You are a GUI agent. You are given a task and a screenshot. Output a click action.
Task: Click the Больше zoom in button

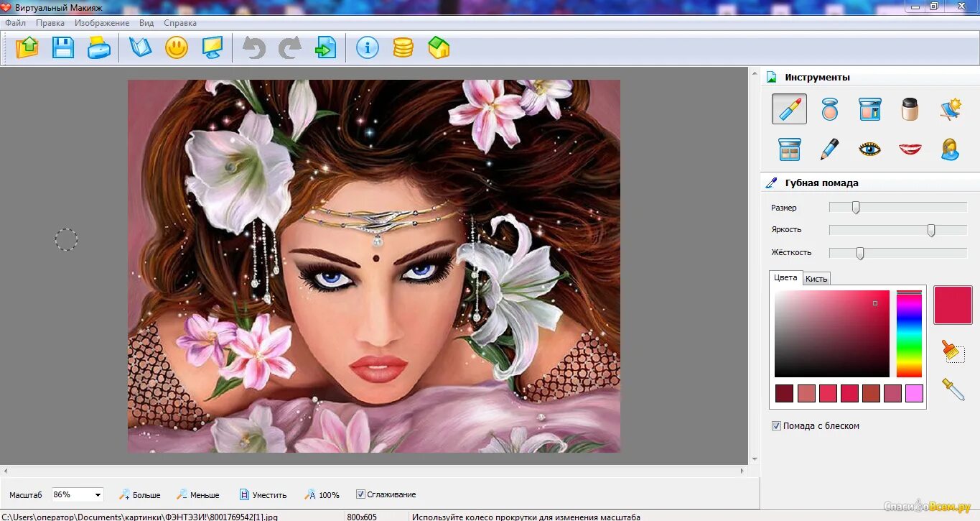(x=140, y=494)
